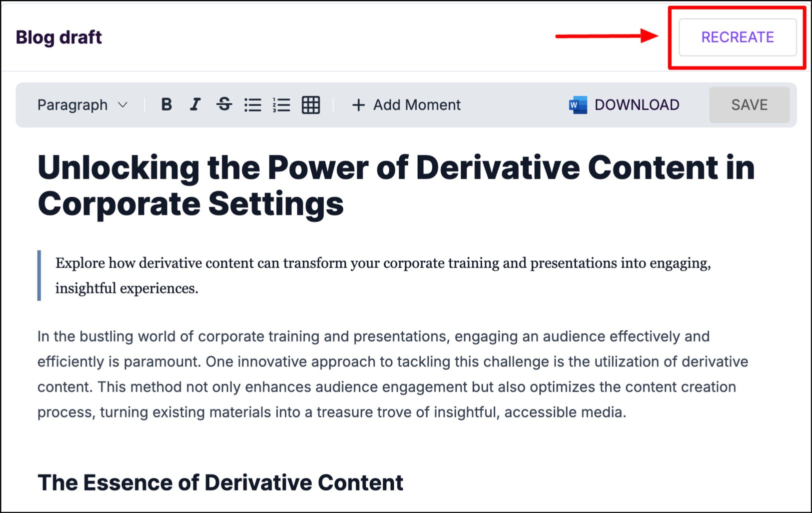The height and width of the screenshot is (513, 812).
Task: Click the 'Explore how derivative content' quote
Action: tap(383, 275)
